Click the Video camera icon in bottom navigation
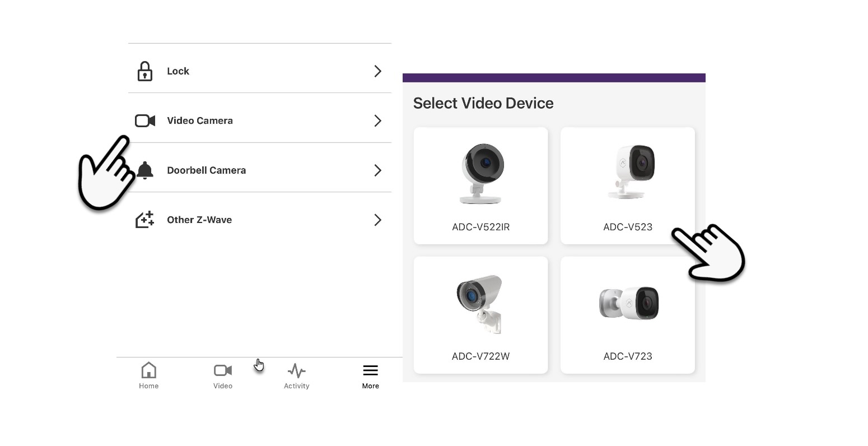 tap(223, 370)
